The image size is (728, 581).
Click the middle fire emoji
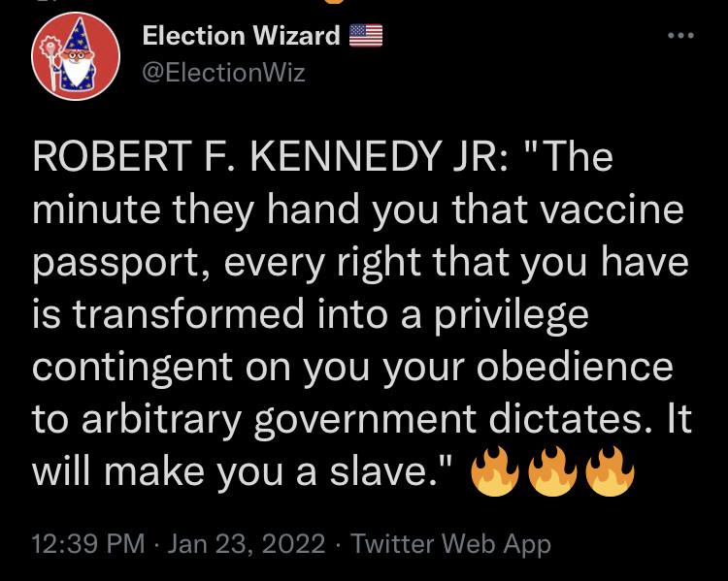[x=552, y=474]
